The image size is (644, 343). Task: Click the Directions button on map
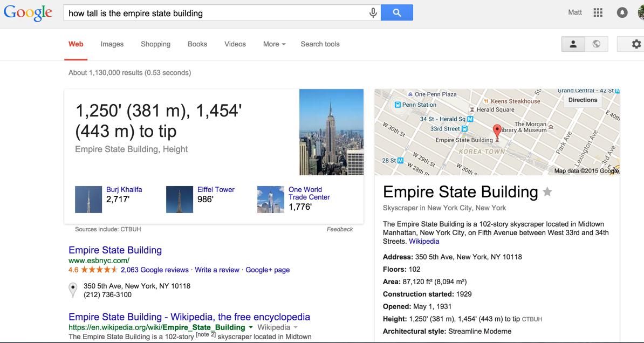tap(583, 100)
